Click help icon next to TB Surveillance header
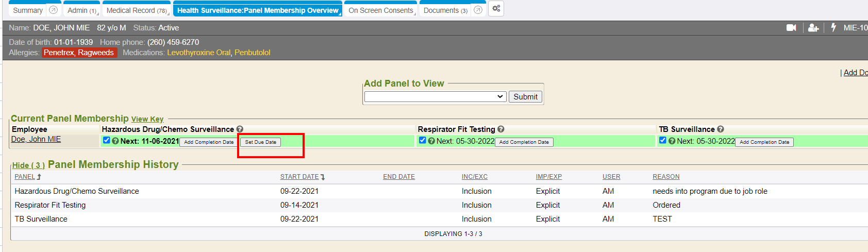 point(721,129)
